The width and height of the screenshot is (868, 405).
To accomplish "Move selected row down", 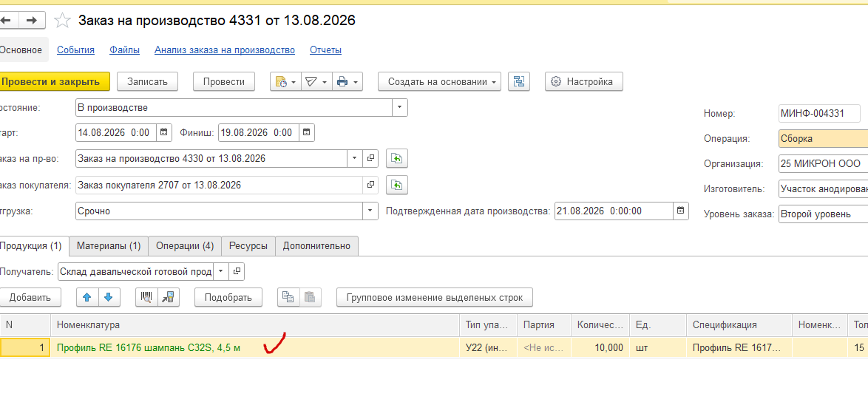I will tap(109, 297).
